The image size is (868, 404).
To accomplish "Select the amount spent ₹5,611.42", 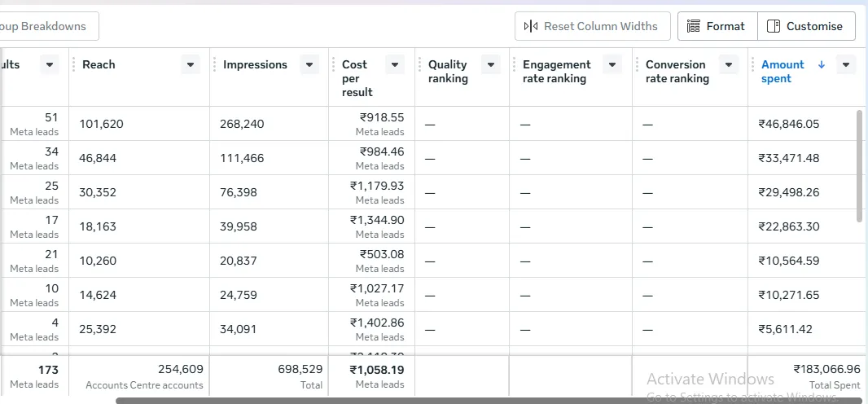I will click(786, 329).
